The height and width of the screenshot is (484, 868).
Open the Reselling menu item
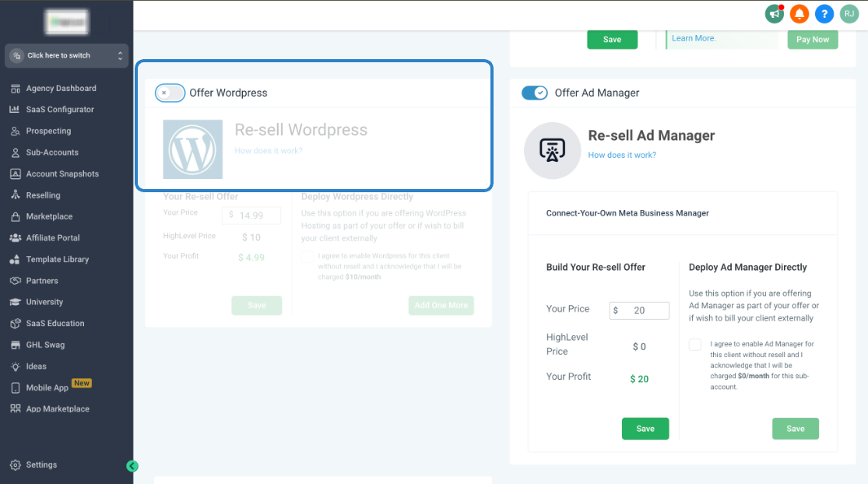pyautogui.click(x=43, y=195)
